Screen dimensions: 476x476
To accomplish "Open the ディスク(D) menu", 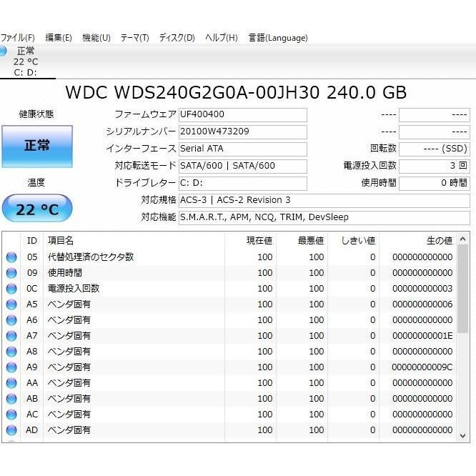I will point(177,38).
